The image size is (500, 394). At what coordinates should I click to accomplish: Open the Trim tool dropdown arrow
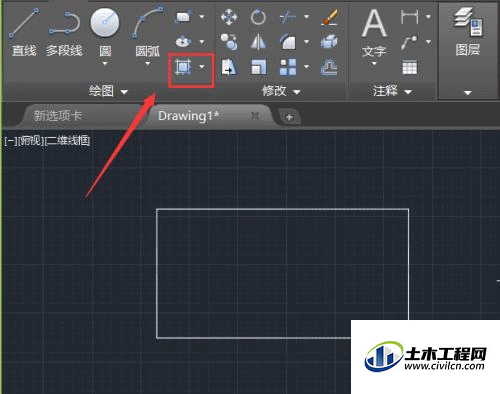pos(306,16)
